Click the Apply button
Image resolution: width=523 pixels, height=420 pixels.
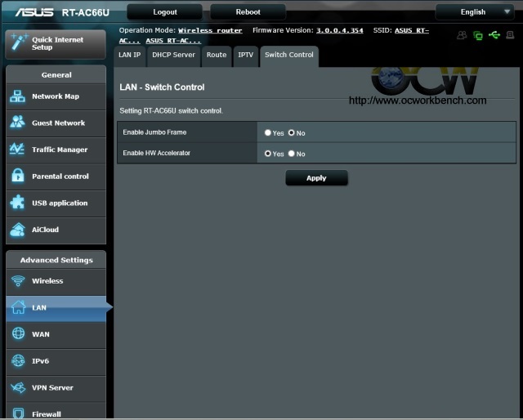coord(316,178)
